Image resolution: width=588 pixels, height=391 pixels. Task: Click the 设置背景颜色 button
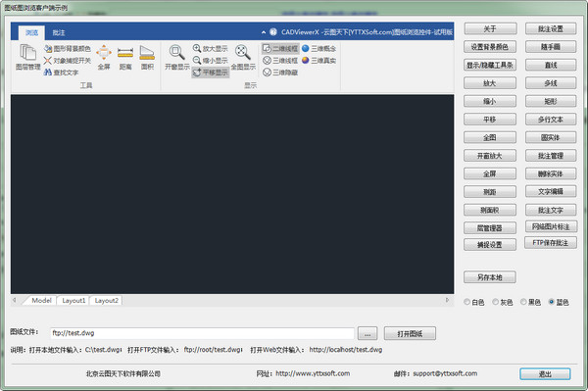(490, 47)
